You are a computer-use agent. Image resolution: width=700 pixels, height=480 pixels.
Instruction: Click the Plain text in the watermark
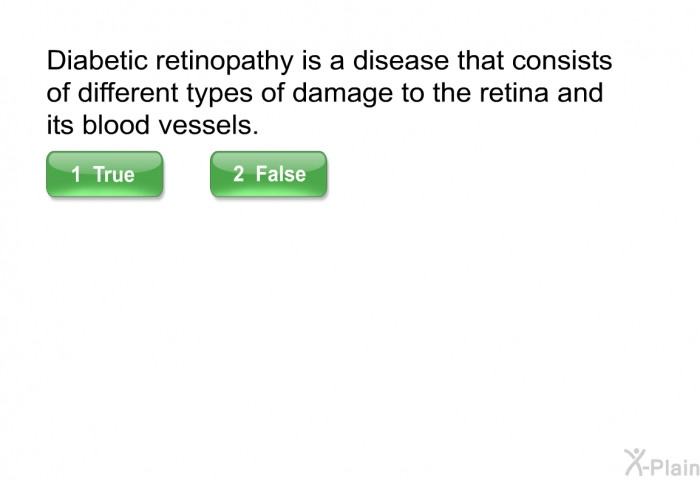675,467
